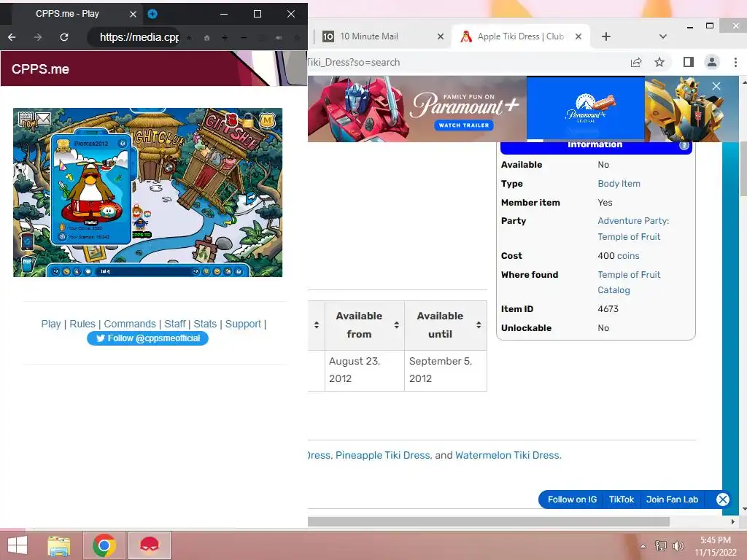Close the Apple Tiki Dress tab

(578, 36)
